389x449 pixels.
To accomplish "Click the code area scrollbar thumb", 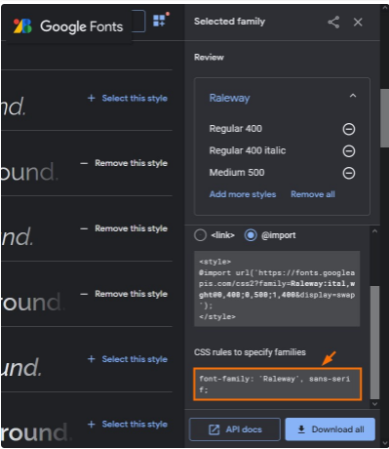I will click(x=375, y=342).
